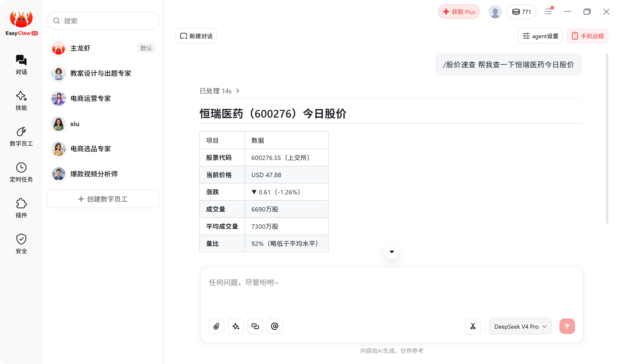The height and width of the screenshot is (364, 620).
Task: Click the user message about 恒瑞医药
Action: [x=508, y=64]
